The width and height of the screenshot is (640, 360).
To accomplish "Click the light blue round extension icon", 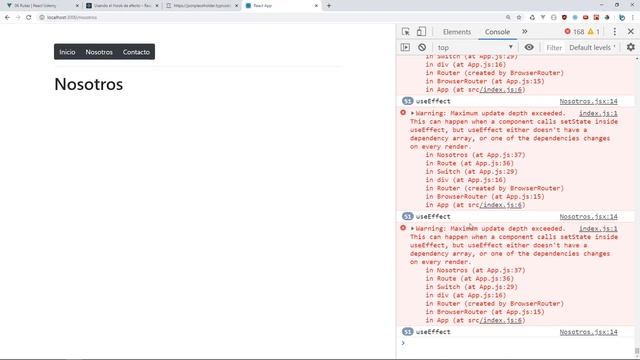I will [575, 18].
